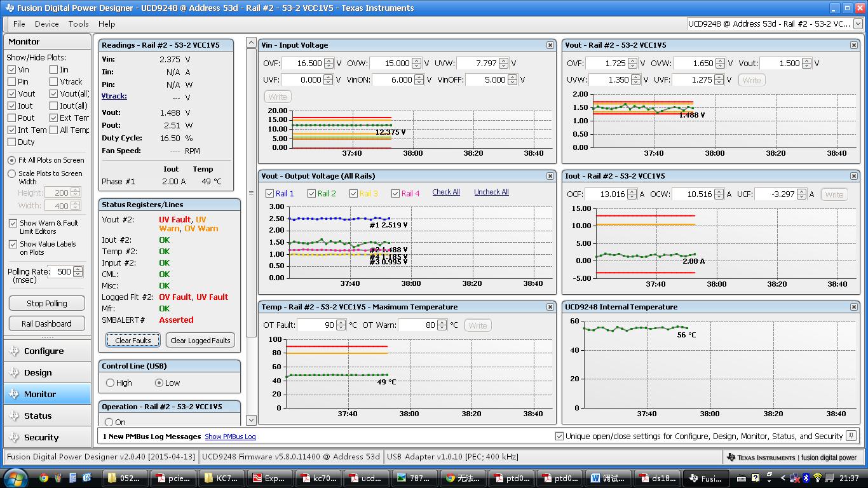Increase the OT Fault temperature stepper
The height and width of the screenshot is (488, 868).
click(x=341, y=322)
